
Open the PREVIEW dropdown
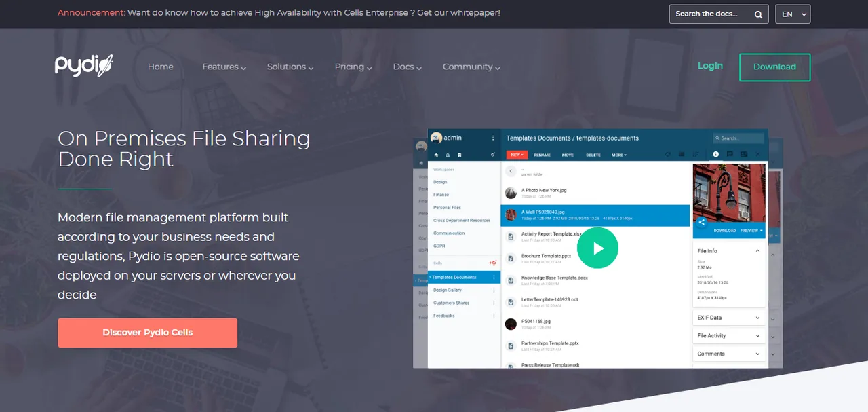(x=751, y=231)
